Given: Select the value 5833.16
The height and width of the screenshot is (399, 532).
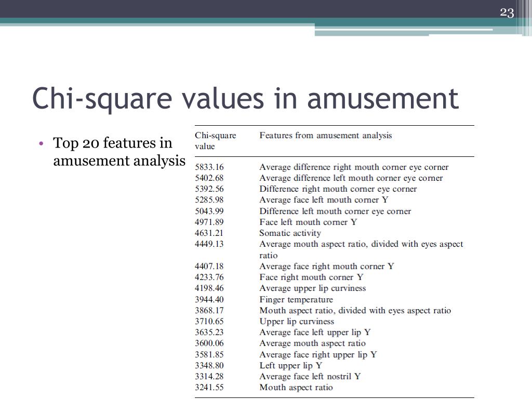Looking at the screenshot, I should pos(209,167).
